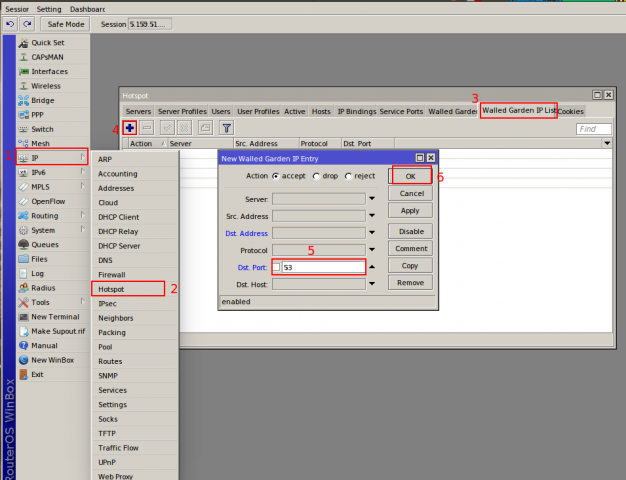Click the Undo arrow in top toolbar
This screenshot has height=480, width=626.
click(x=10, y=23)
